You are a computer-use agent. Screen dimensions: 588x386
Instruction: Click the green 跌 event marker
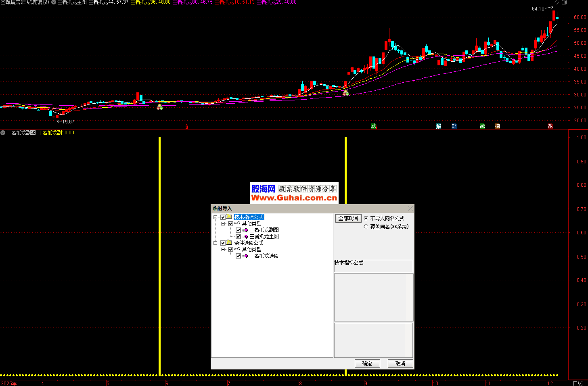pos(374,126)
